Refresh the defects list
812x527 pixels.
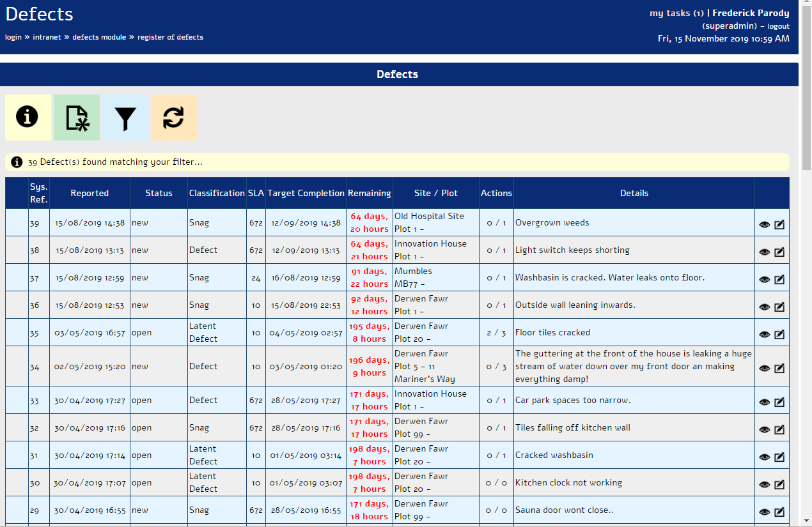pyautogui.click(x=173, y=118)
